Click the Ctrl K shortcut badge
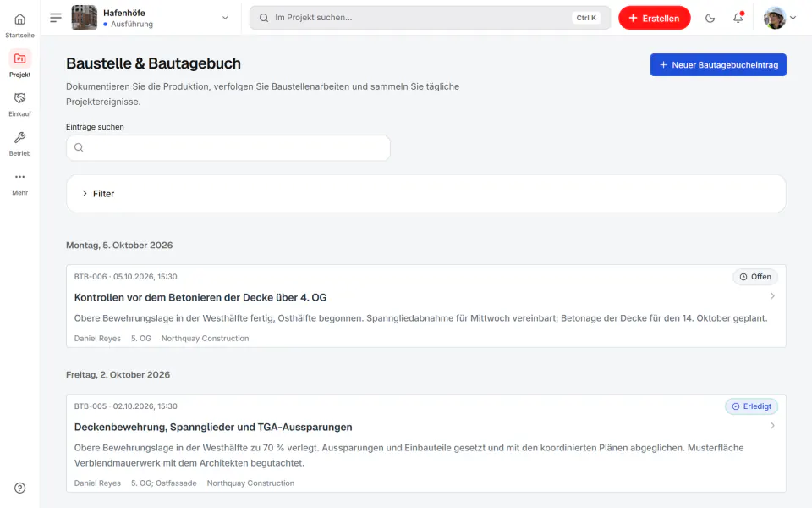 pos(586,18)
